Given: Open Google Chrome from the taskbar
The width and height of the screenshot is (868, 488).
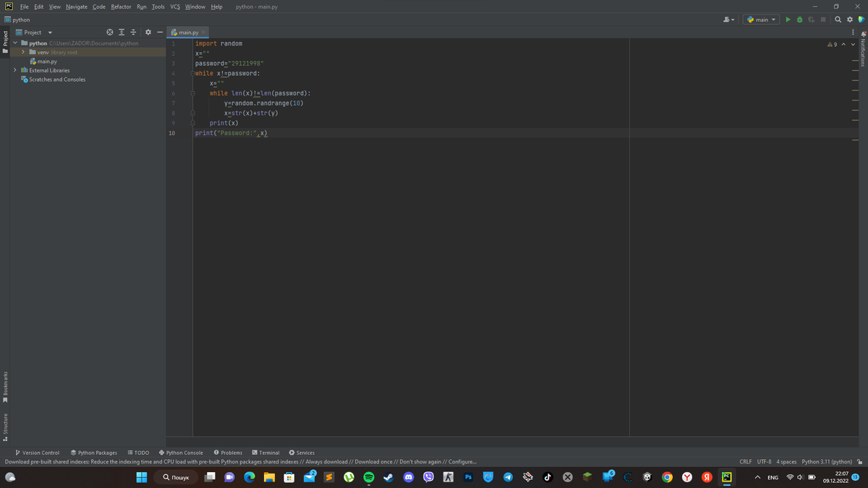Looking at the screenshot, I should point(668,477).
